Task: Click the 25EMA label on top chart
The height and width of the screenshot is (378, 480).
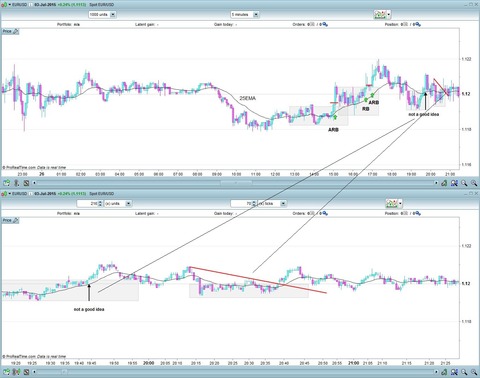Action: click(x=248, y=98)
